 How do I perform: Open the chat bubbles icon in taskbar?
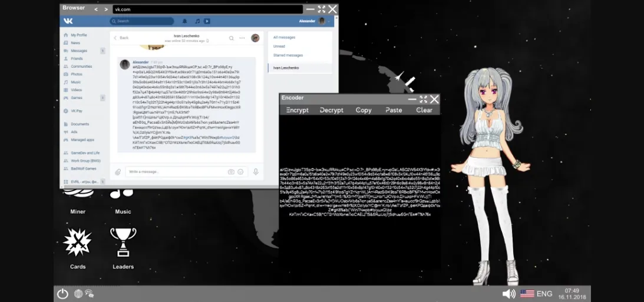[x=90, y=293]
